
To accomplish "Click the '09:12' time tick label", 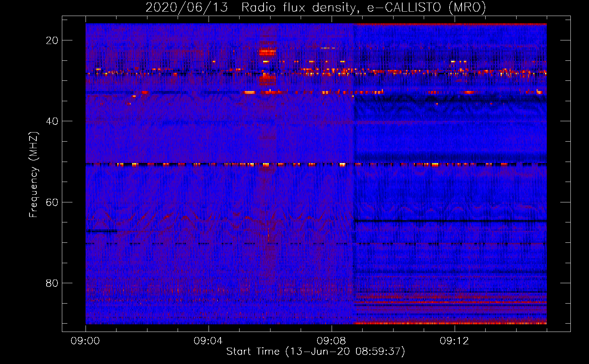I will tap(454, 341).
